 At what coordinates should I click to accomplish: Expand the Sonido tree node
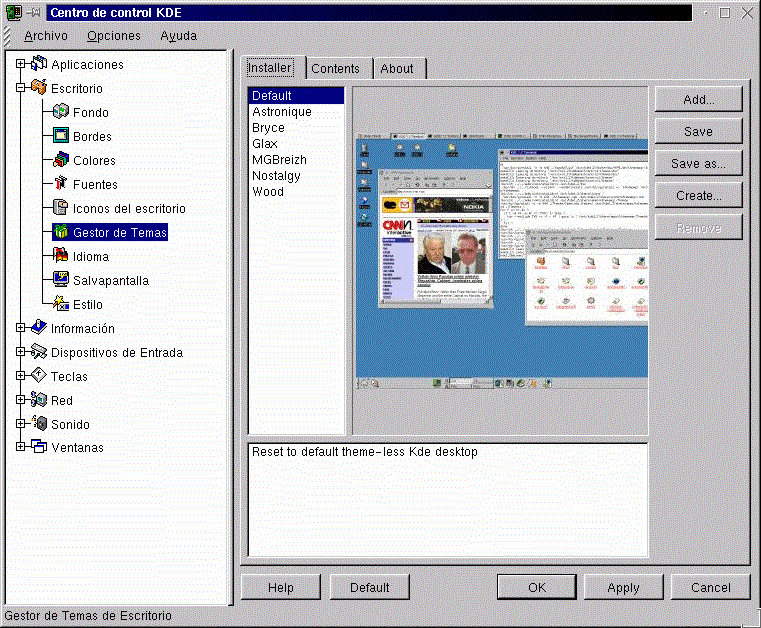[20, 425]
